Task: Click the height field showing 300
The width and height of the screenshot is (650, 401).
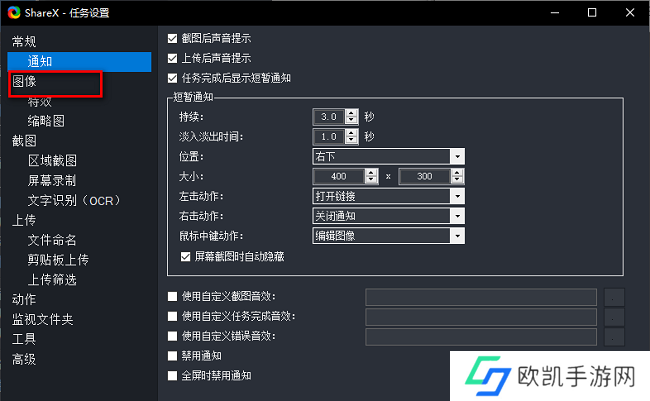Action: click(424, 176)
